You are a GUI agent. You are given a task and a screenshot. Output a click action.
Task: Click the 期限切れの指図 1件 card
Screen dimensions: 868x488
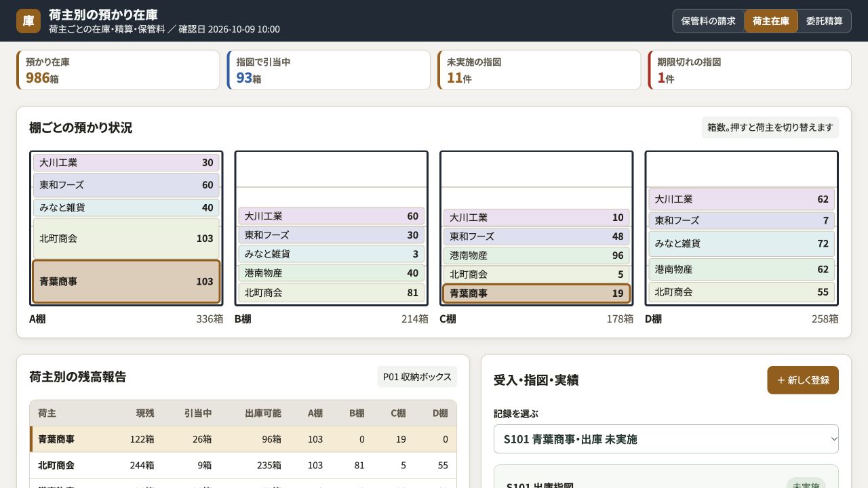point(749,70)
